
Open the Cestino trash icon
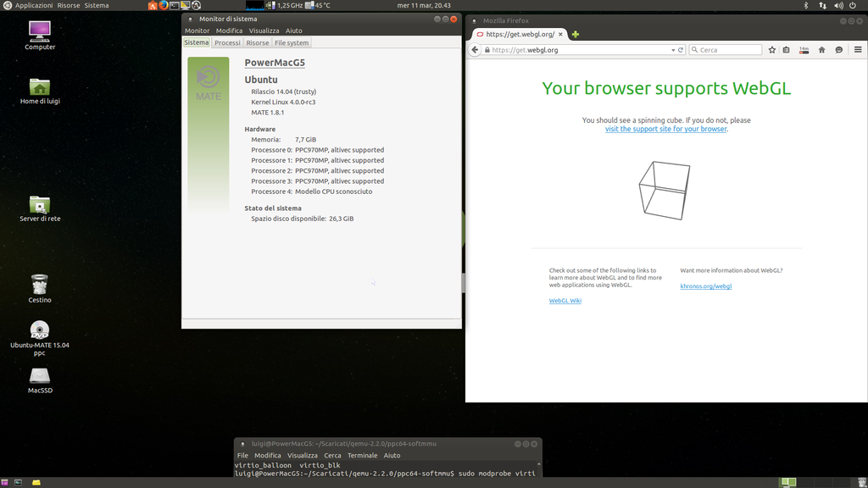pos(40,288)
